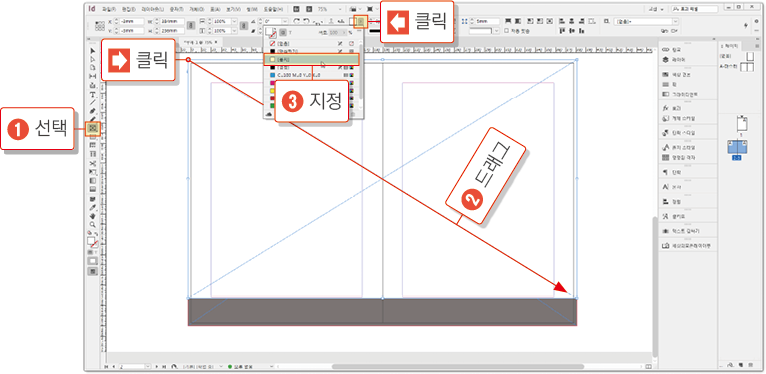766x374 pixels.
Task: Select the Pen tool
Action: click(x=92, y=111)
